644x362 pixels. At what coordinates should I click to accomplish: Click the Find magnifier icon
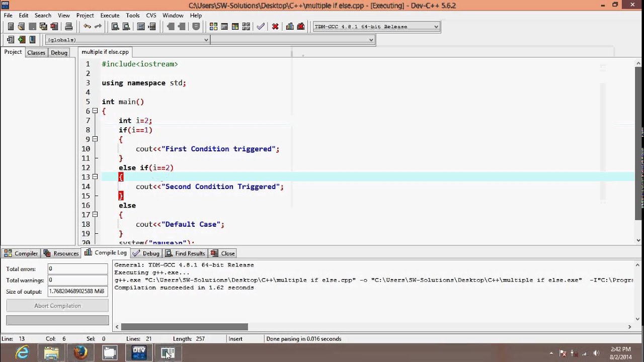click(115, 27)
